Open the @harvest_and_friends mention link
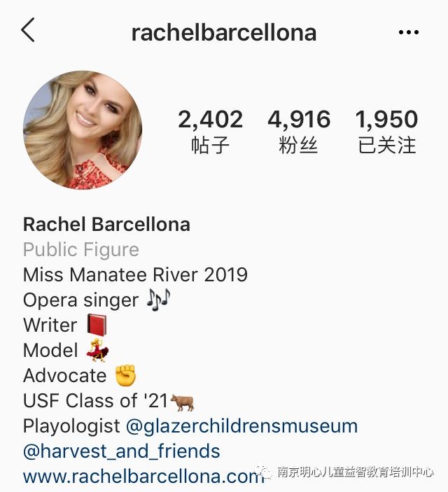This screenshot has width=448, height=492. tap(122, 451)
